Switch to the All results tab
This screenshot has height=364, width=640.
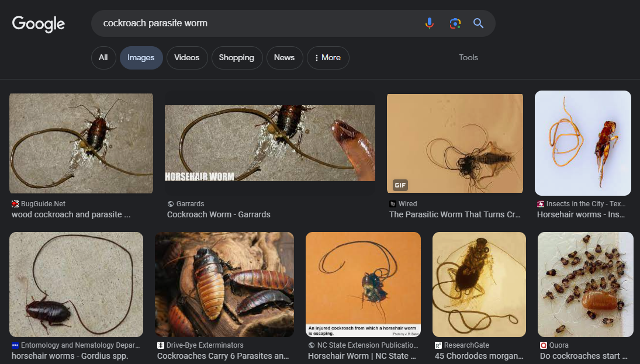(x=103, y=58)
